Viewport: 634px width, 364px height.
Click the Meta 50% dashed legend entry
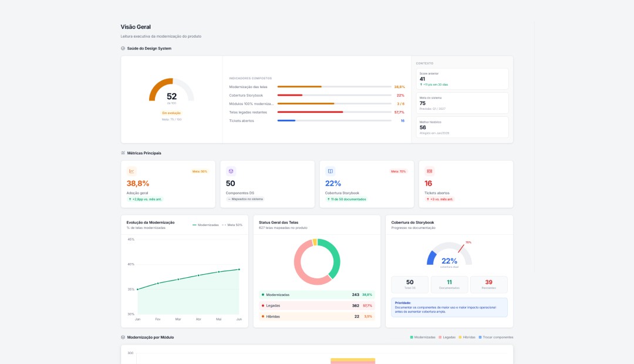tap(232, 225)
